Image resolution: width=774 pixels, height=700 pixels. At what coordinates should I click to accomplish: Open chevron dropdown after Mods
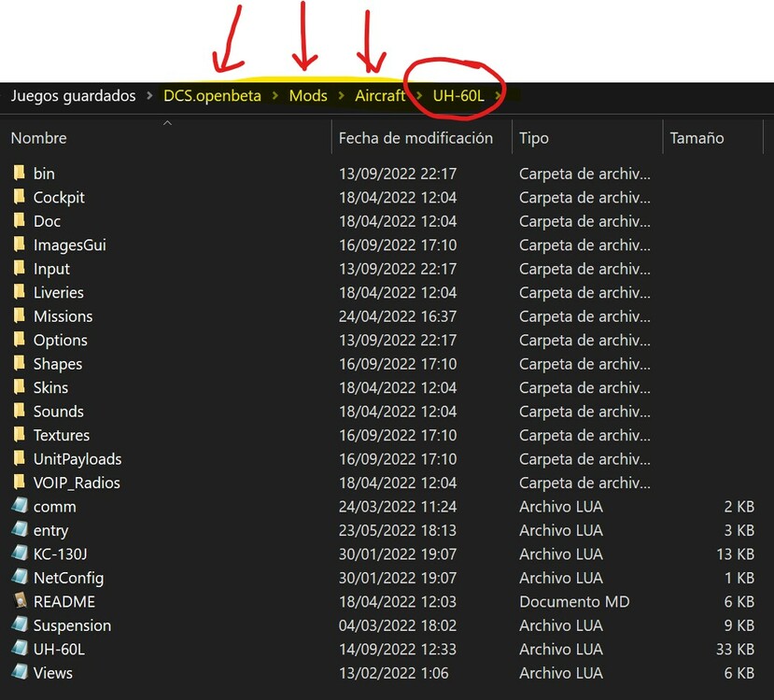tap(341, 96)
